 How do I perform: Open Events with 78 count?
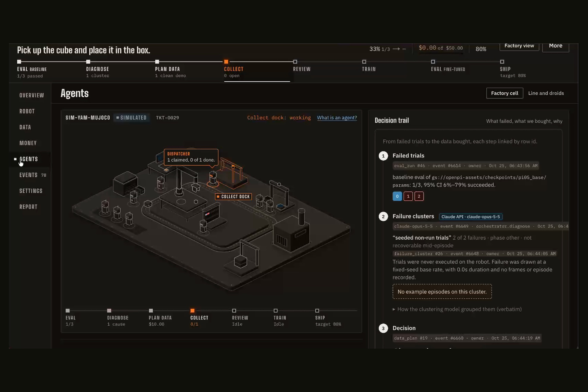click(33, 175)
